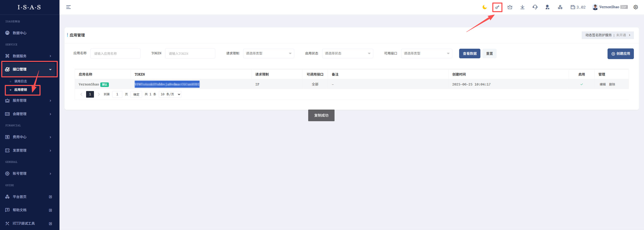Viewport: 644px width, 230px height.
Task: Toggle the enabled checkmark for VernonShao
Action: click(581, 84)
